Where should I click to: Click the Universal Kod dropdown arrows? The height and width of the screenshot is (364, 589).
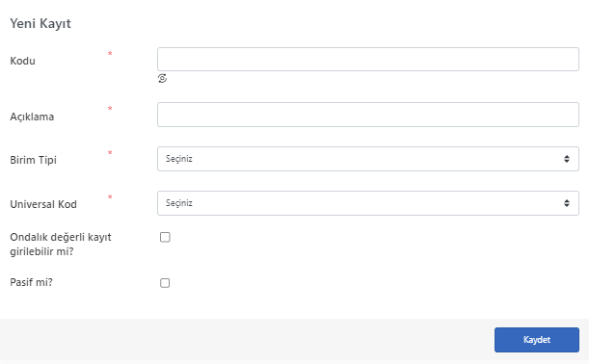click(x=567, y=203)
